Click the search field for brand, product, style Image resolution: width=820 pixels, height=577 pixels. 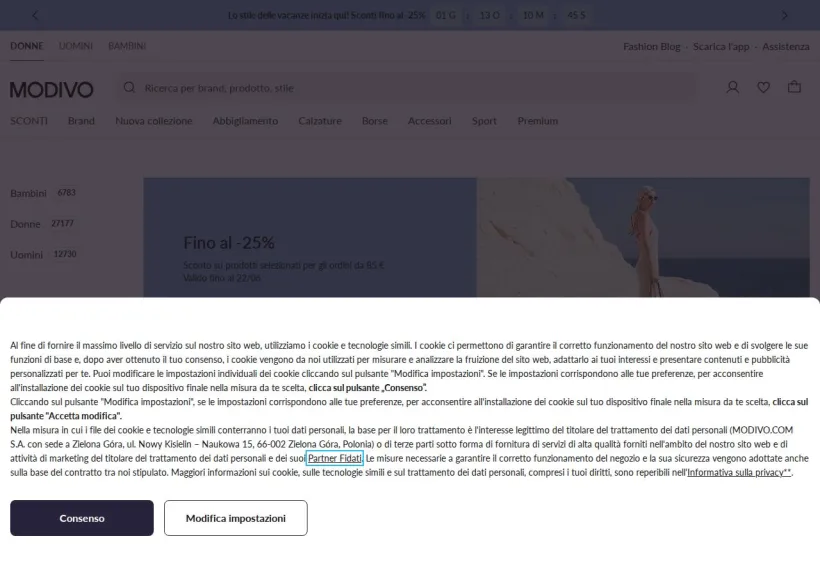click(407, 88)
